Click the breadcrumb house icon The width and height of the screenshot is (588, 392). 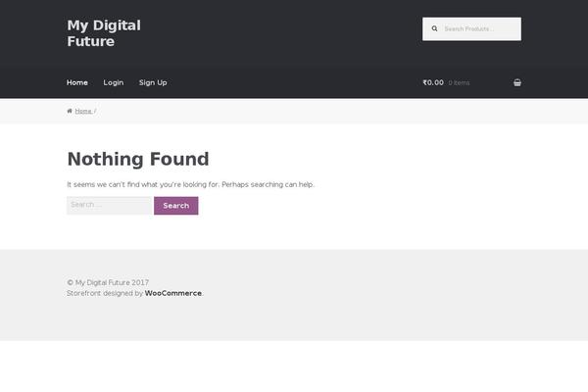(70, 111)
